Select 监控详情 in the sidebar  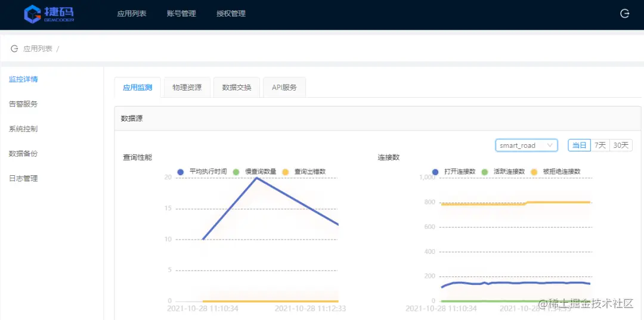coord(23,79)
